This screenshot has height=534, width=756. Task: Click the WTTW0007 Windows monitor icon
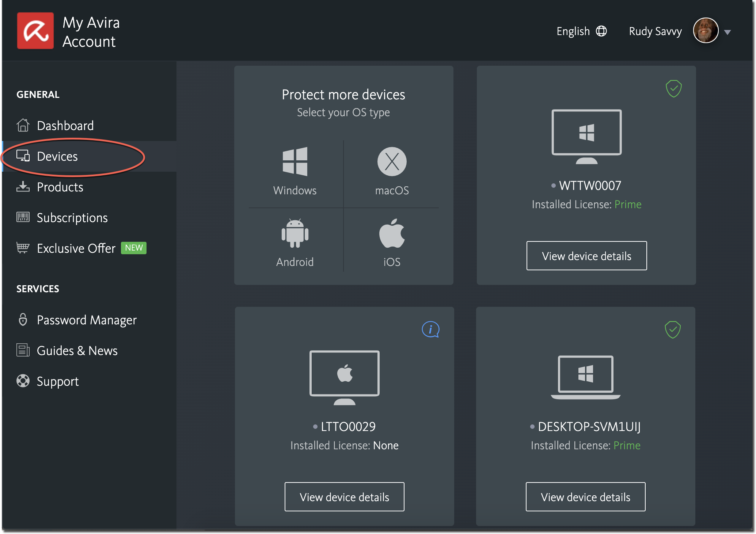click(x=586, y=137)
